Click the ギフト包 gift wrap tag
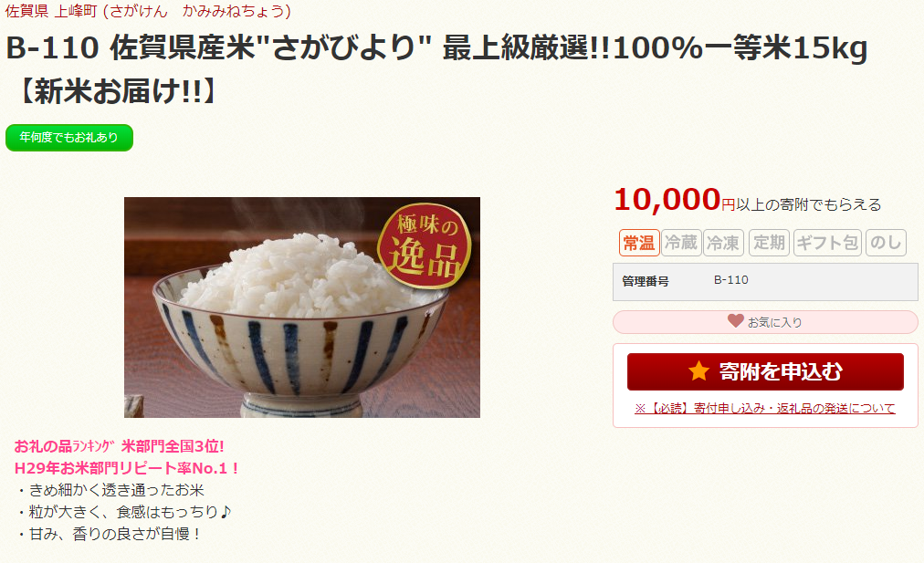Image resolution: width=924 pixels, height=563 pixels. 827,243
